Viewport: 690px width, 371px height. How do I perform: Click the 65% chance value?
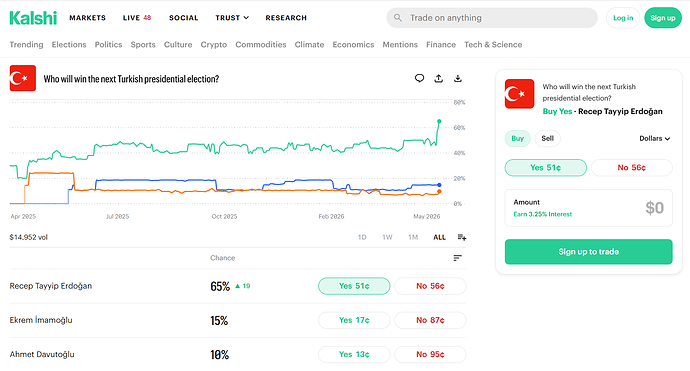coord(220,287)
